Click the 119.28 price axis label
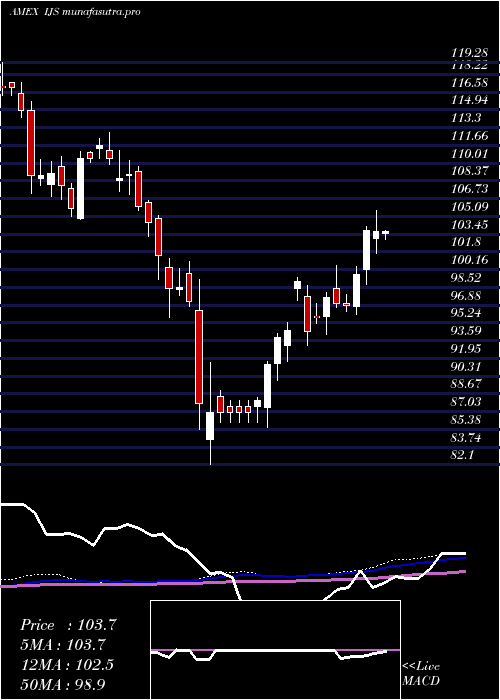This screenshot has width=500, height=700. coord(470,54)
